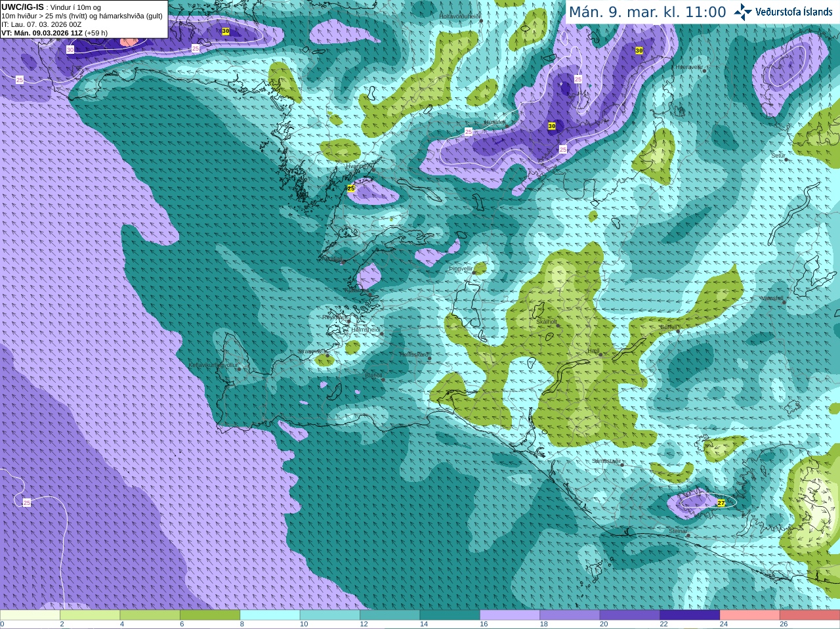Image resolution: width=840 pixels, height=629 pixels.
Task: Select the 24–26 pink legend swatch
Action: tap(749, 615)
